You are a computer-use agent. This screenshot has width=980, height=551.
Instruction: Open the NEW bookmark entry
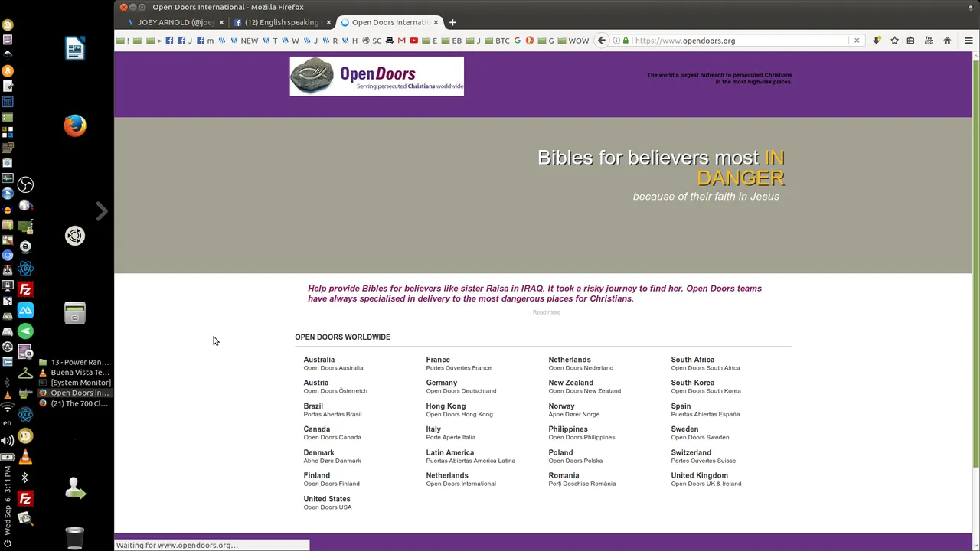point(243,41)
